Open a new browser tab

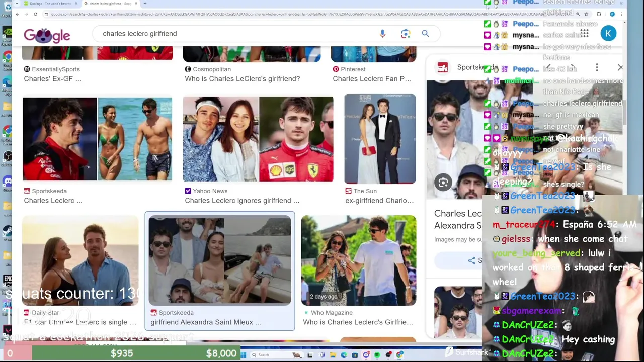pos(145,4)
